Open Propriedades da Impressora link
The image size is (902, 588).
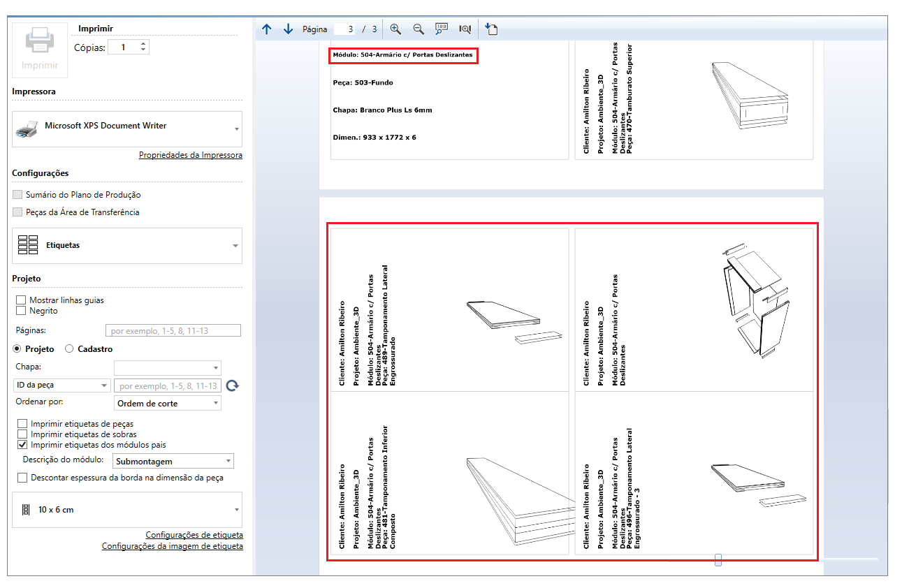[190, 155]
